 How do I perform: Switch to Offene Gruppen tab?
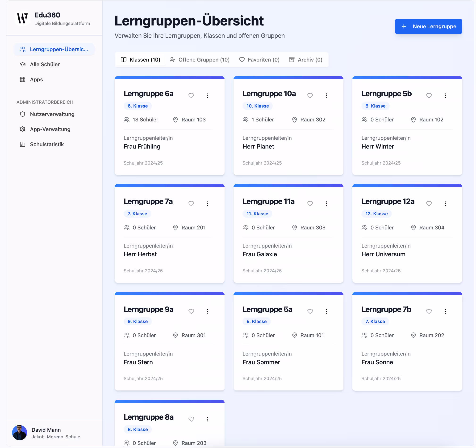pos(200,60)
